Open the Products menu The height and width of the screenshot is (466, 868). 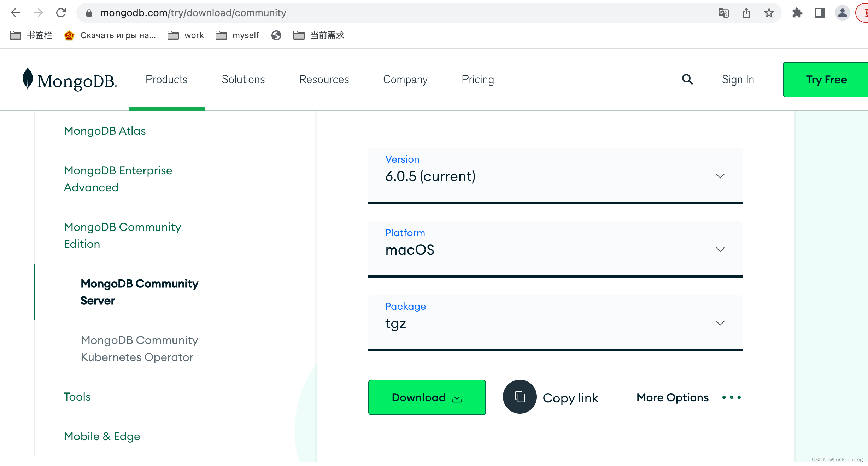(166, 79)
